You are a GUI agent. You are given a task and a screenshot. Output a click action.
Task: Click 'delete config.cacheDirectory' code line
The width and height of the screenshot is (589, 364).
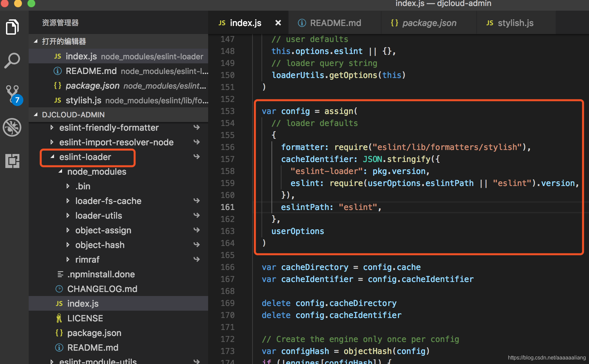pyautogui.click(x=329, y=303)
